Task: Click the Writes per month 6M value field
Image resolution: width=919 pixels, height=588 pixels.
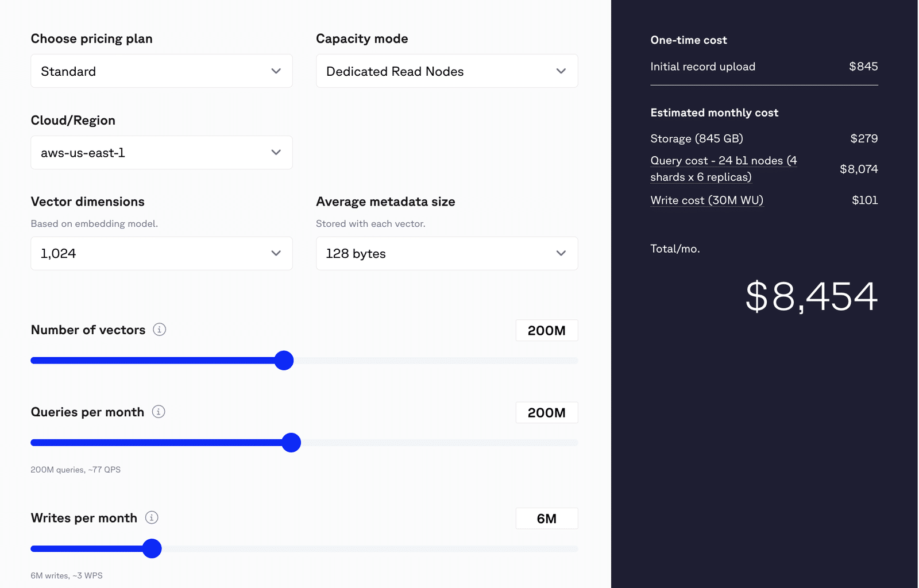Action: (x=546, y=519)
